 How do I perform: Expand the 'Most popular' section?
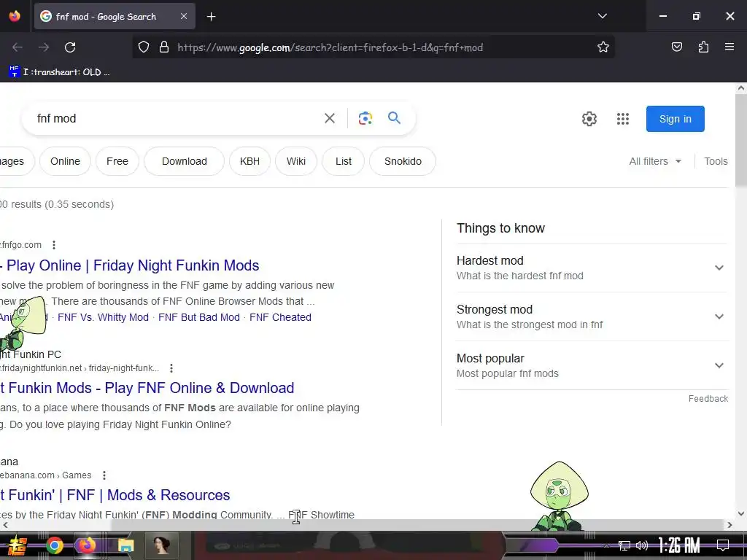pos(592,366)
